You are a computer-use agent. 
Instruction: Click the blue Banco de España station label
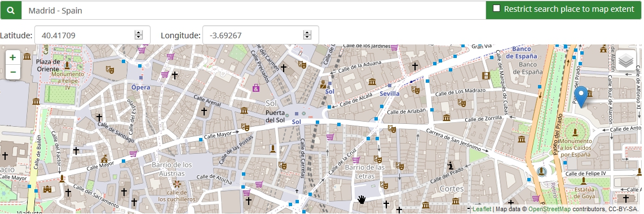[521, 52]
